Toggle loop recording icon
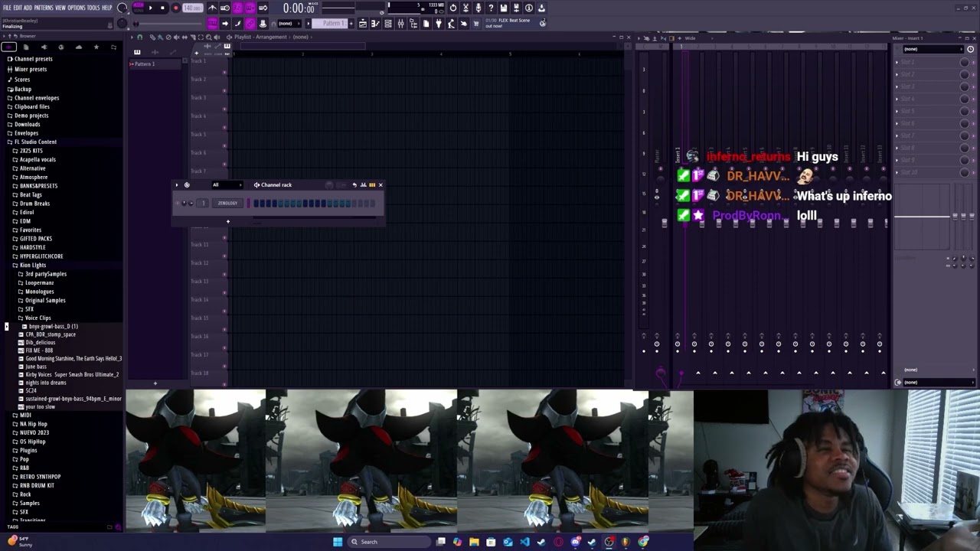 (263, 8)
